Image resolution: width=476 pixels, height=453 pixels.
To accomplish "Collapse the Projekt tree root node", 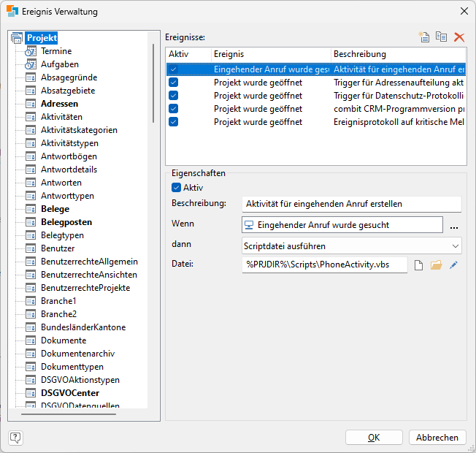I will tap(17, 38).
